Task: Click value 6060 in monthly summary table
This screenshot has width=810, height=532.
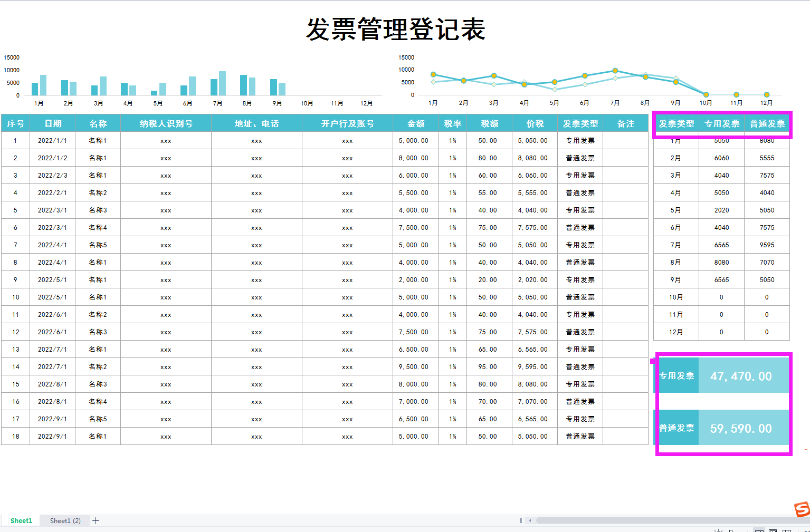Action: coord(721,158)
